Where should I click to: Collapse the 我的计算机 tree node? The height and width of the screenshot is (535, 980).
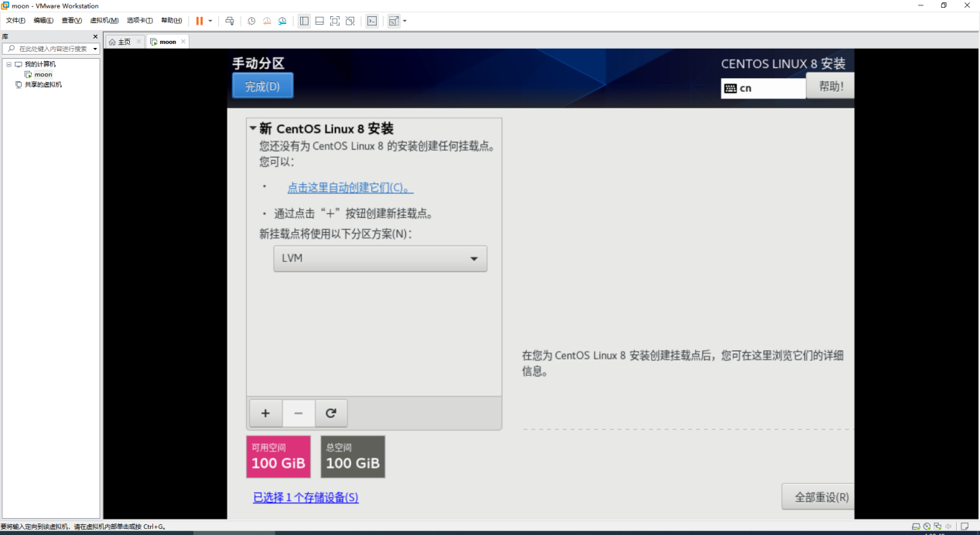pyautogui.click(x=9, y=64)
